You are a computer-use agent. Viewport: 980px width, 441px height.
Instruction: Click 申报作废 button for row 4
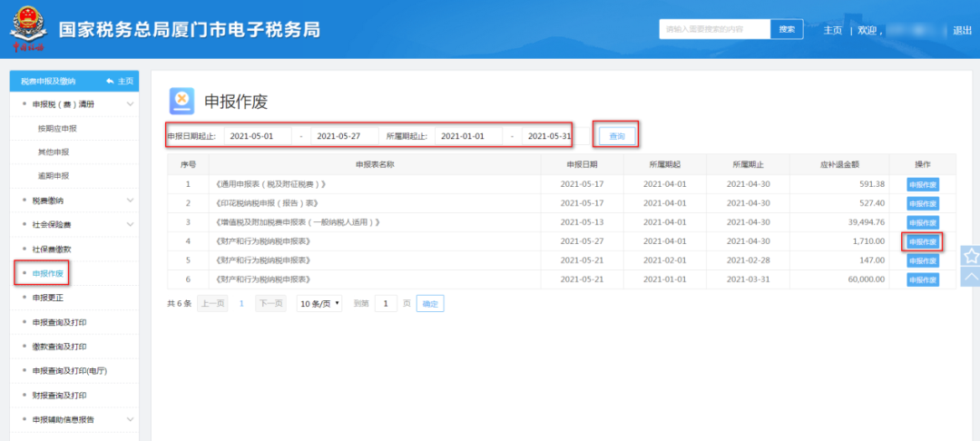923,242
